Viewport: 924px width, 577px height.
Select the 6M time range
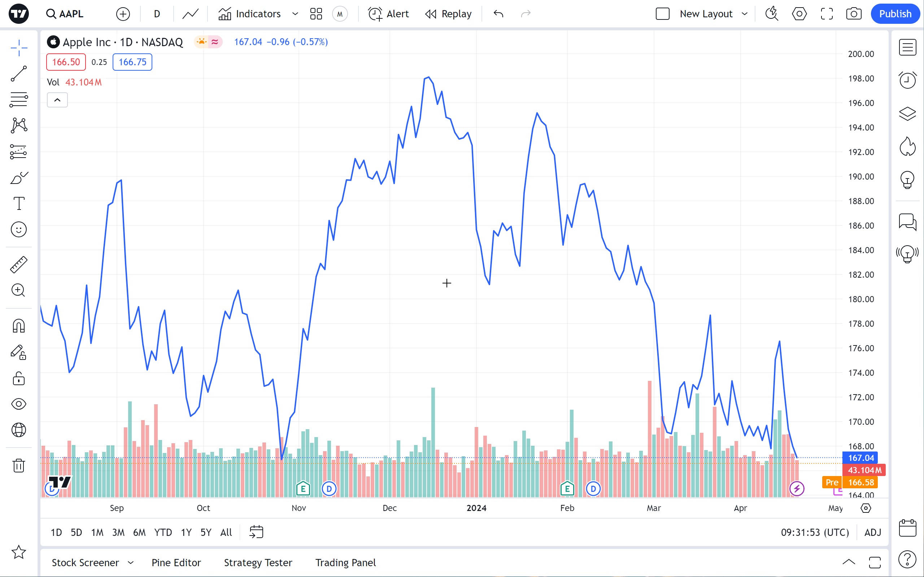(x=139, y=532)
